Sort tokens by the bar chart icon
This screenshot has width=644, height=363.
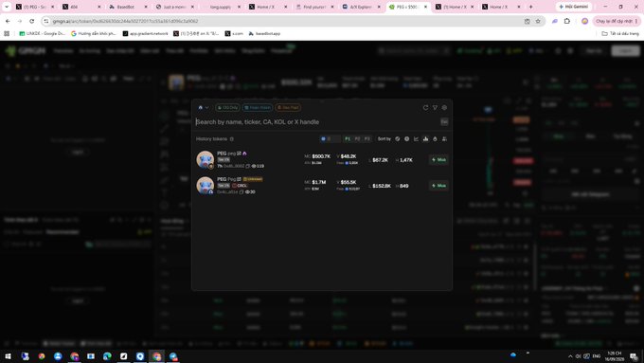pos(425,139)
